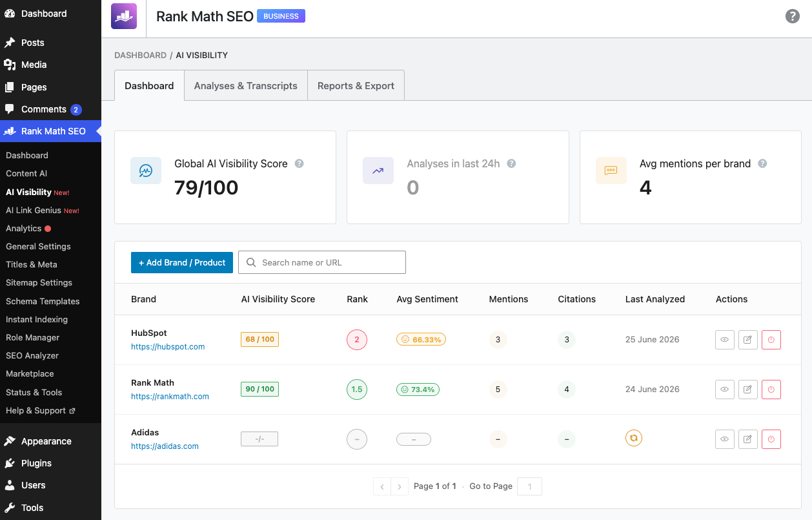Edit the HubSpot brand entry
The image size is (812, 520).
(x=748, y=340)
